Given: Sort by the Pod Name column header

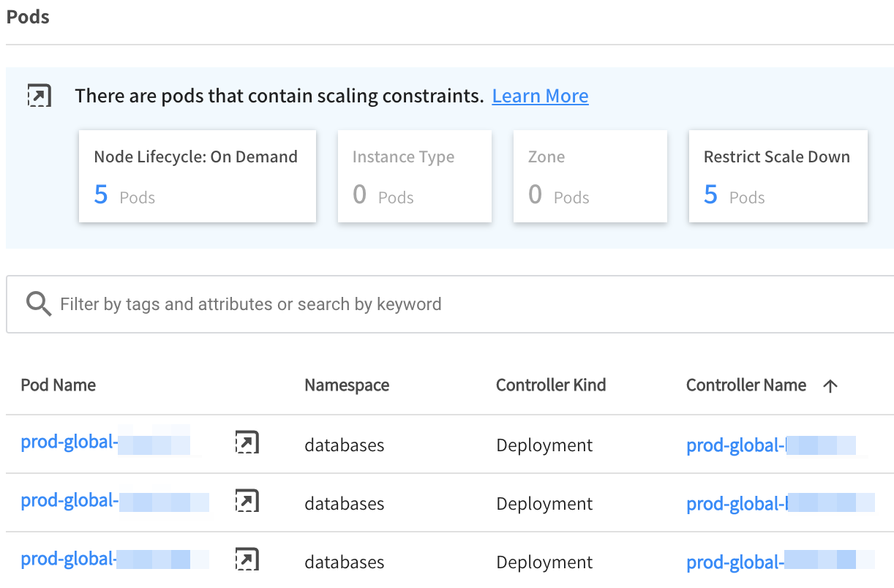Looking at the screenshot, I should (x=59, y=385).
